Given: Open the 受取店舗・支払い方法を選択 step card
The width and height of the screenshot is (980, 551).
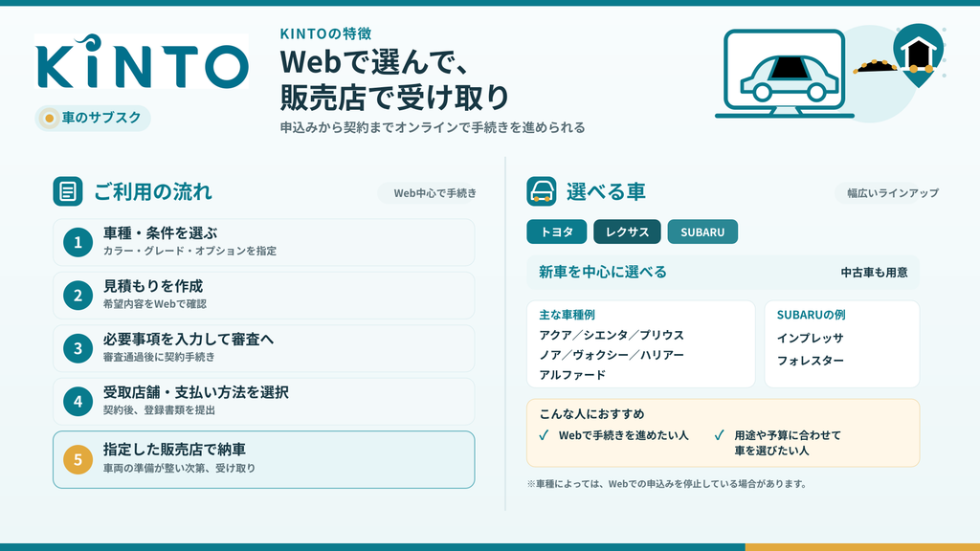Looking at the screenshot, I should [x=264, y=402].
